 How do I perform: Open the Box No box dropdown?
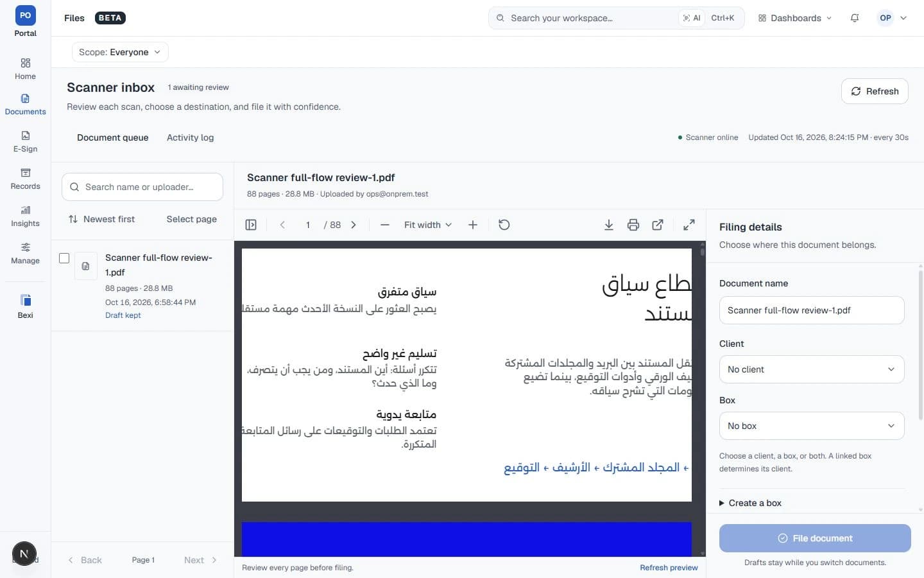[x=812, y=426]
